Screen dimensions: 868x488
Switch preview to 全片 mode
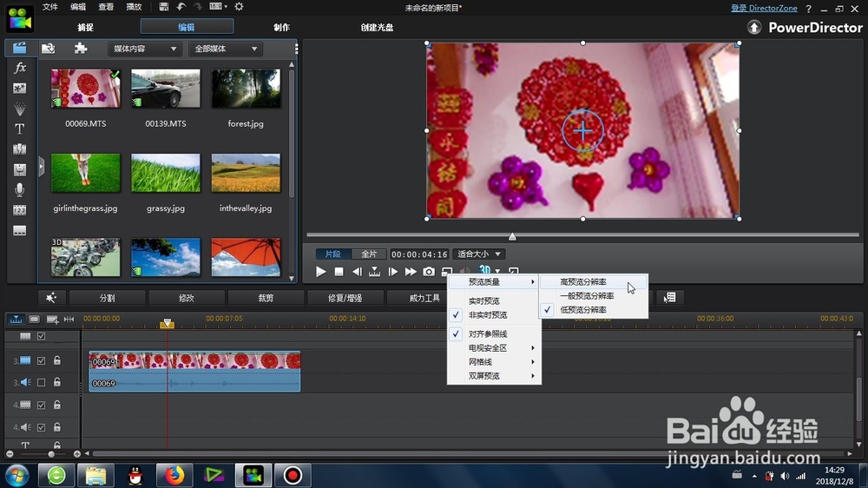coord(369,254)
